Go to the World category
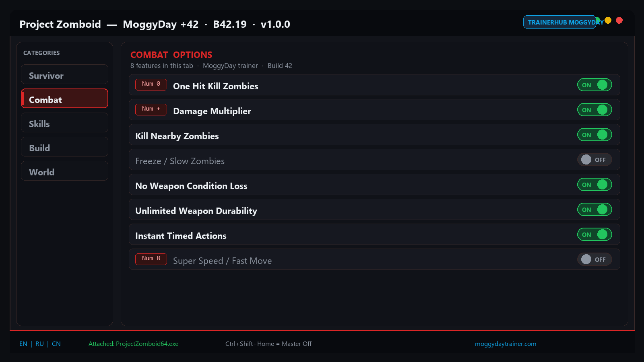 (x=64, y=171)
